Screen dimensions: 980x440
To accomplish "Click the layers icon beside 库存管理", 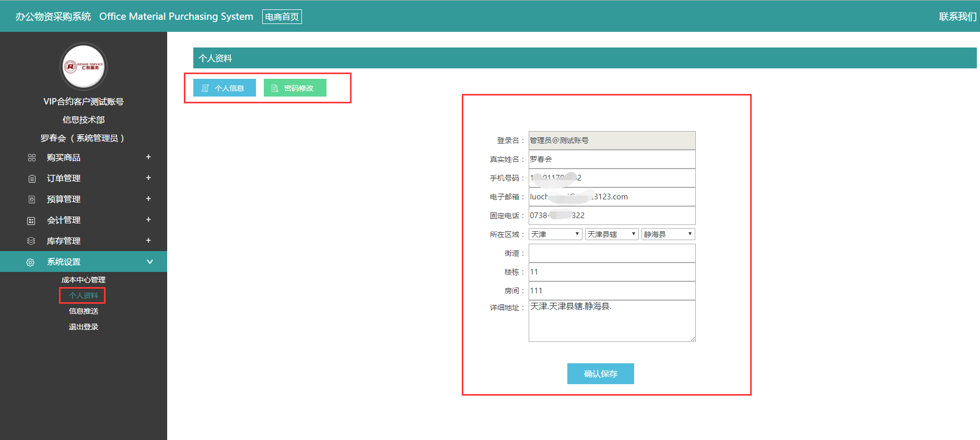I will pyautogui.click(x=31, y=241).
